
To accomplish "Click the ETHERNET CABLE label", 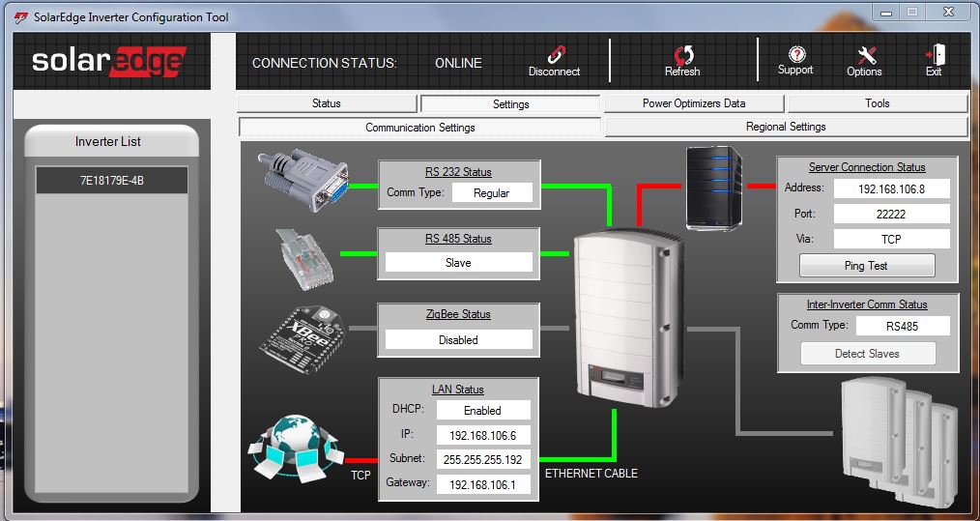I will coord(591,474).
